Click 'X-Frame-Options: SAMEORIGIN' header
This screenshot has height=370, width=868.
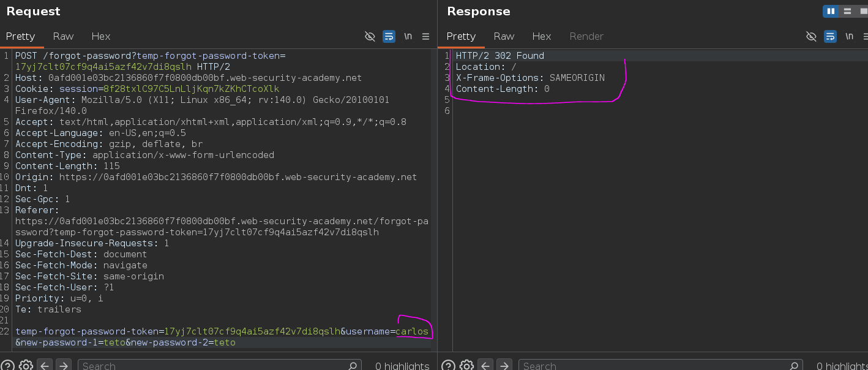(530, 78)
